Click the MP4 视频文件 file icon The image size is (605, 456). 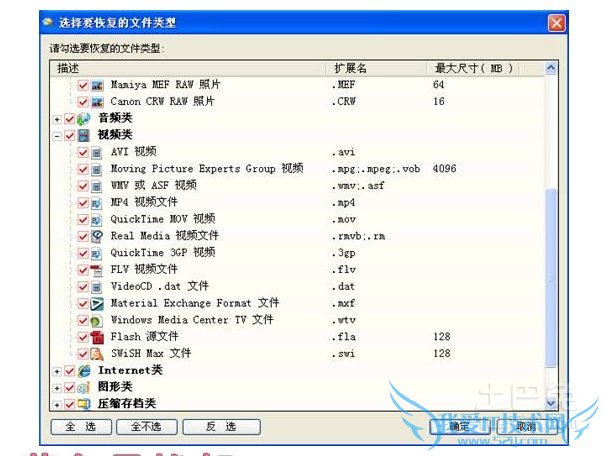[x=96, y=203]
